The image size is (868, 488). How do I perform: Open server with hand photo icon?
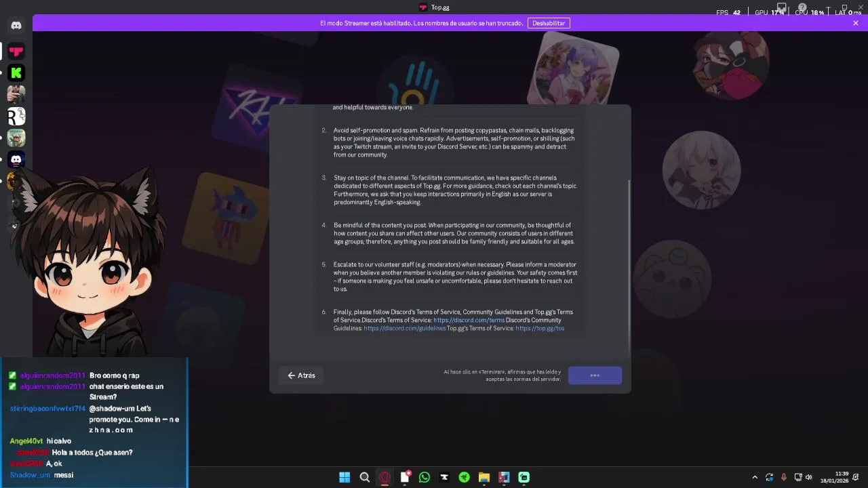16,95
